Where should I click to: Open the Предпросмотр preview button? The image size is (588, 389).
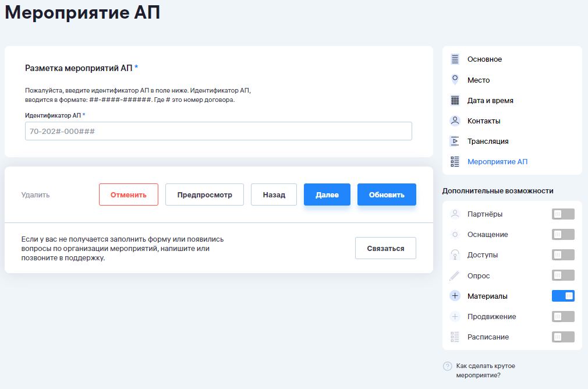click(x=204, y=194)
